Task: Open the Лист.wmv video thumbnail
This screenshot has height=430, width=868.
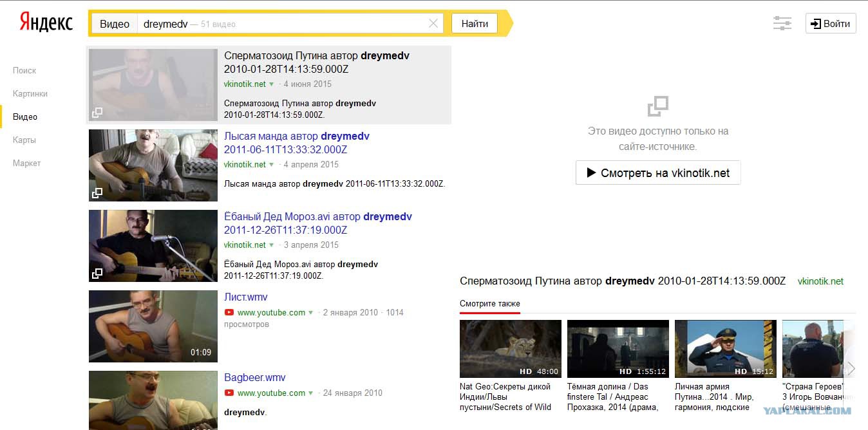Action: tap(153, 326)
